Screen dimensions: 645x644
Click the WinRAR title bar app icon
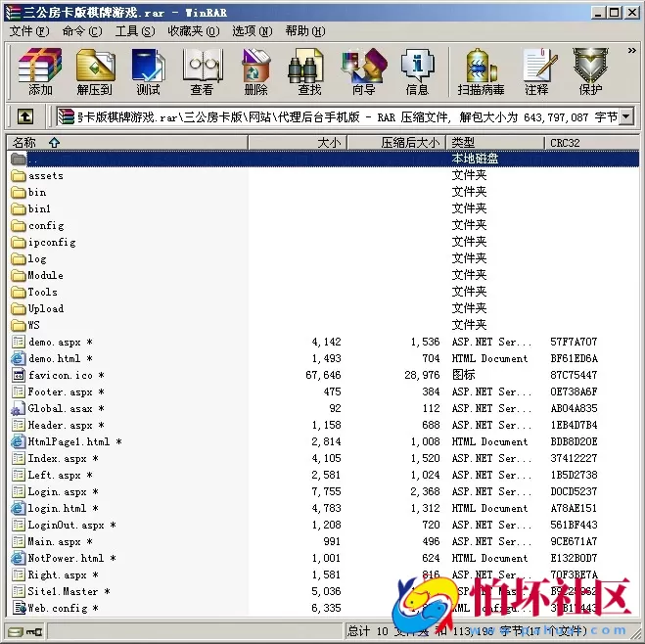pos(13,13)
